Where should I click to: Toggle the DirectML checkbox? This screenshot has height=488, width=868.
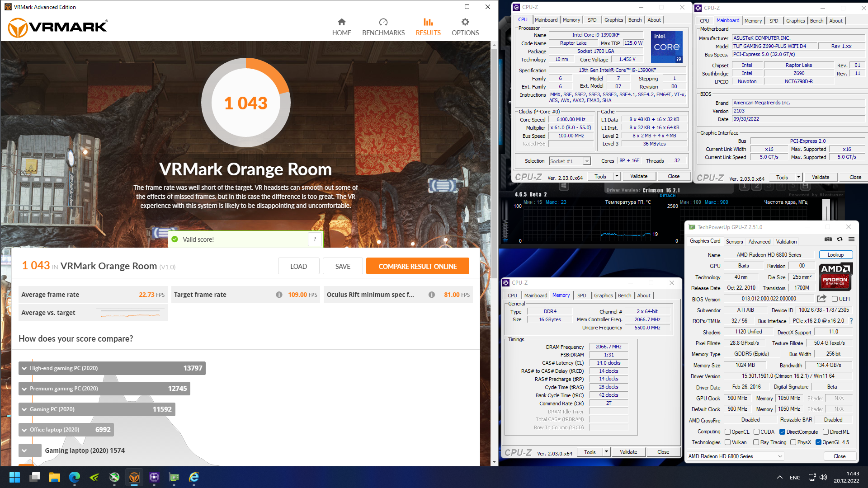[826, 432]
